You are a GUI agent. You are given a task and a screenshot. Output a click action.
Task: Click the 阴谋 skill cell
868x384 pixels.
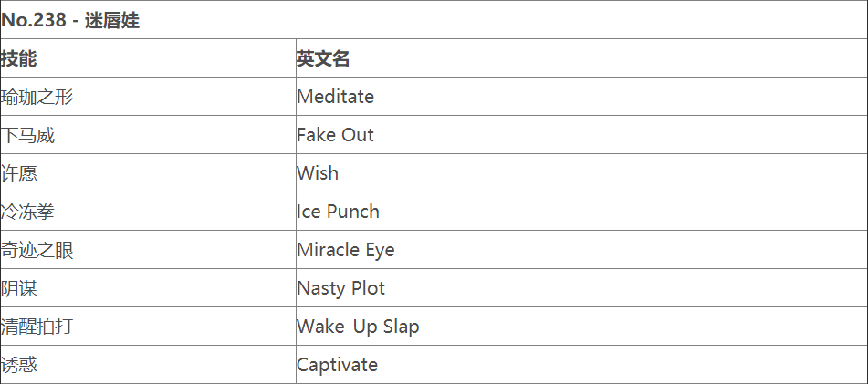click(19, 288)
